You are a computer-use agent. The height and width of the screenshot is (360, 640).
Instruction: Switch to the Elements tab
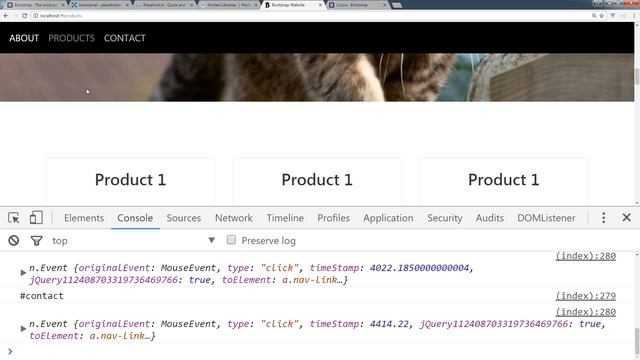[84, 218]
